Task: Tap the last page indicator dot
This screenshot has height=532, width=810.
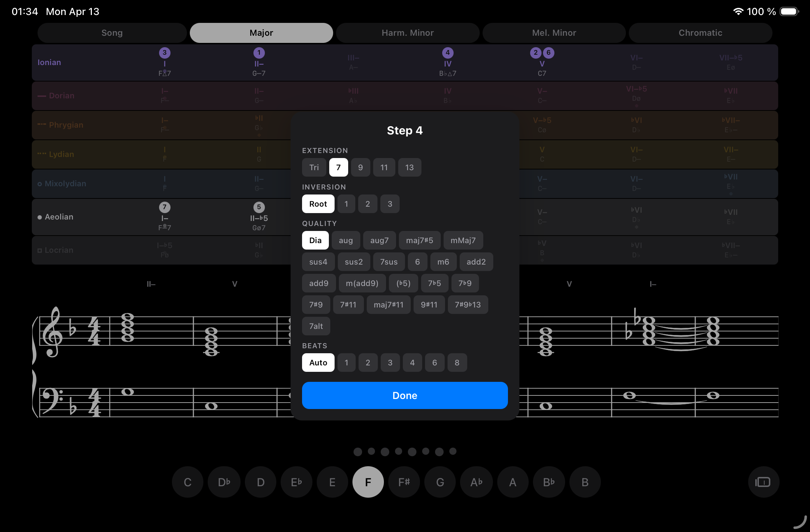Action: (x=453, y=452)
